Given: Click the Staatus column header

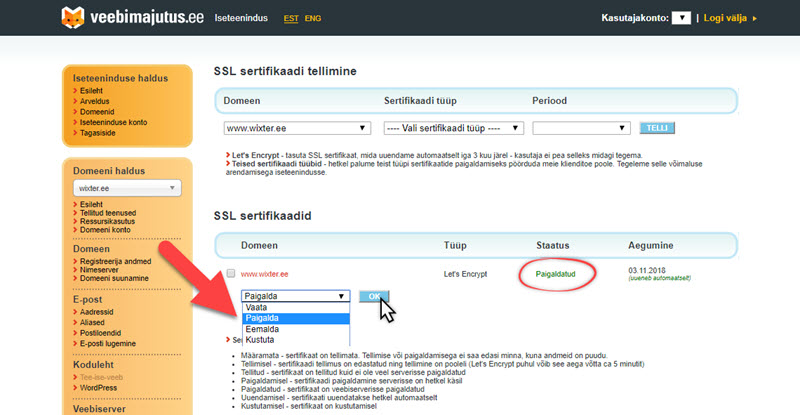Looking at the screenshot, I should coord(553,246).
